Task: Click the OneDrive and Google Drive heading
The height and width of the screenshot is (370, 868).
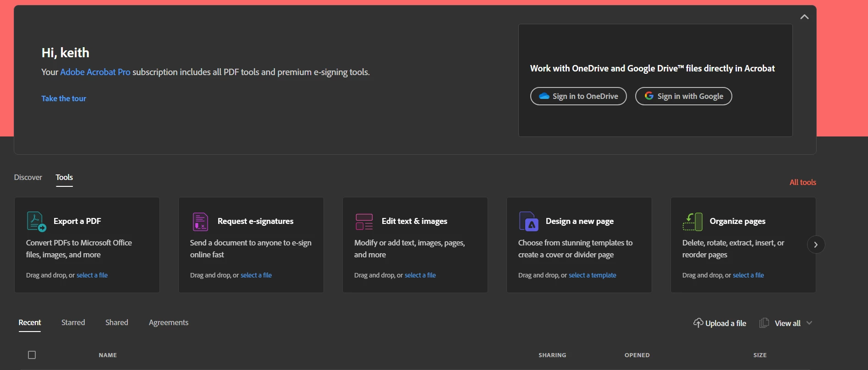Action: pos(653,68)
